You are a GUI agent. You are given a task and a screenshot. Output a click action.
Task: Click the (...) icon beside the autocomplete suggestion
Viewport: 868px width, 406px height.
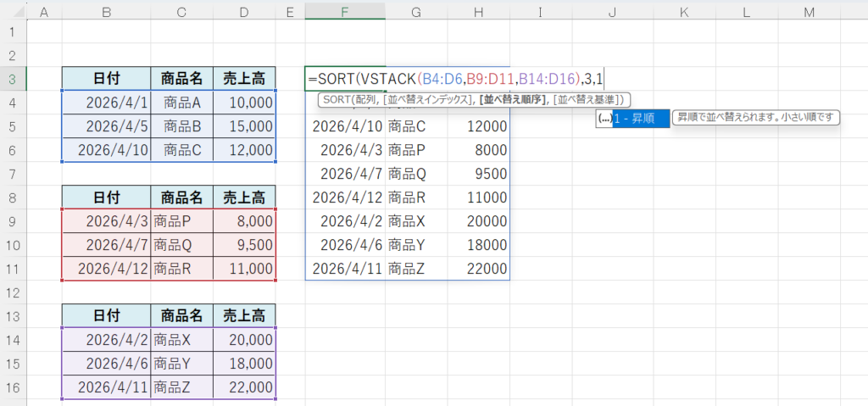pos(604,119)
